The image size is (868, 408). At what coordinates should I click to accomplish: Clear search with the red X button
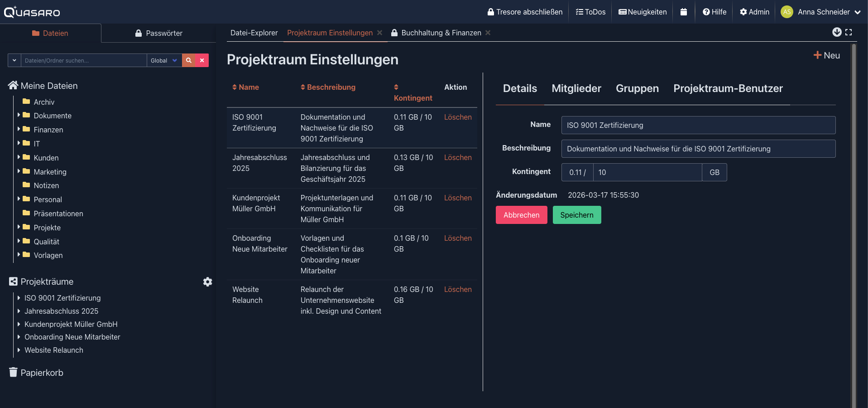pos(202,60)
